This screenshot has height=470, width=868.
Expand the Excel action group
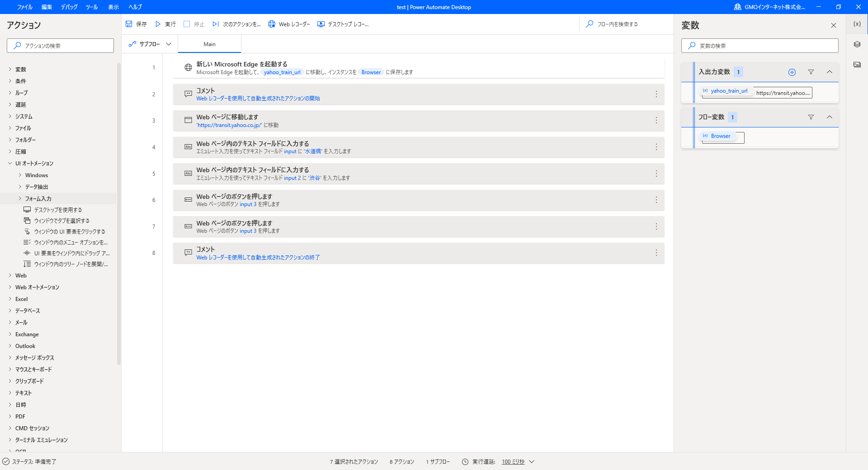10,299
